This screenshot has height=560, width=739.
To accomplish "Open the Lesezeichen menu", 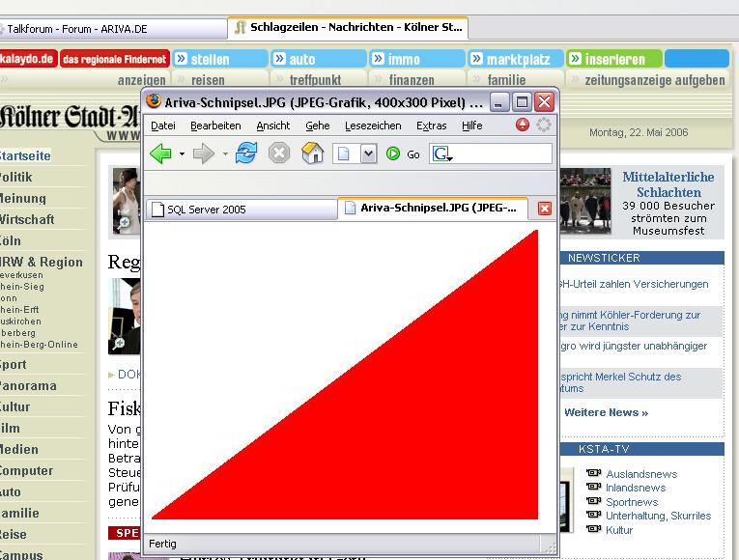I will coord(373,126).
